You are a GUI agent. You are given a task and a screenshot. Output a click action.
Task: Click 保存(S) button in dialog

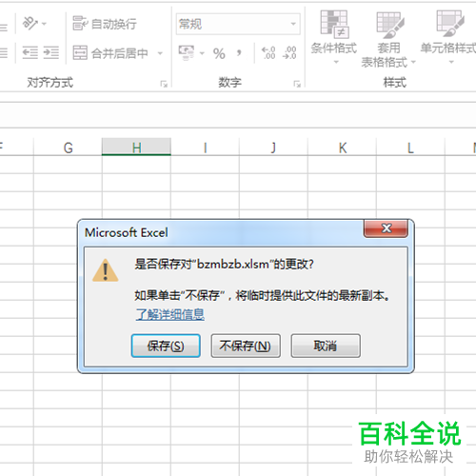tap(166, 346)
